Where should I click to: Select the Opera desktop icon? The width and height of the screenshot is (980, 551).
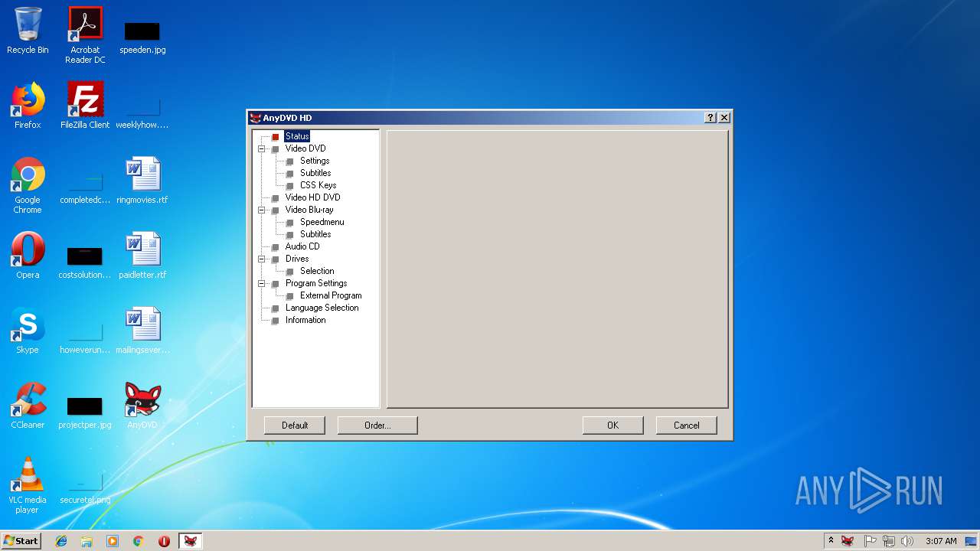point(28,256)
